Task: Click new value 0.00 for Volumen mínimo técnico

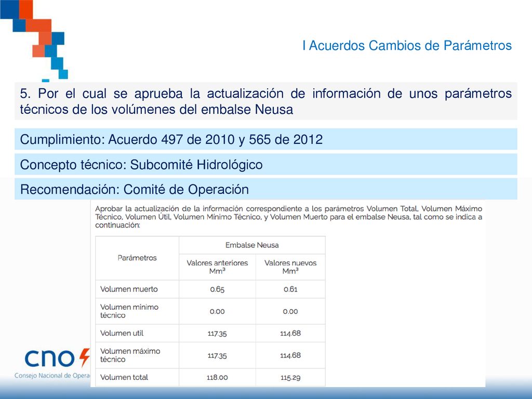Action: (290, 312)
